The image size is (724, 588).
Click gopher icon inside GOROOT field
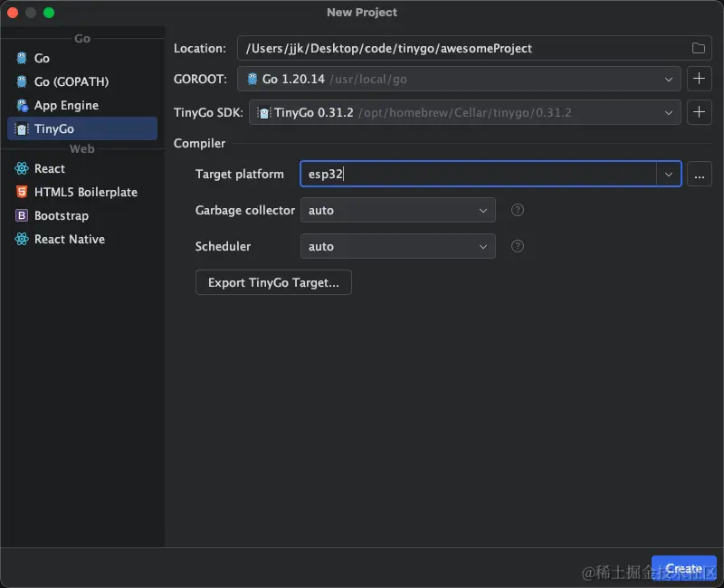click(x=252, y=79)
